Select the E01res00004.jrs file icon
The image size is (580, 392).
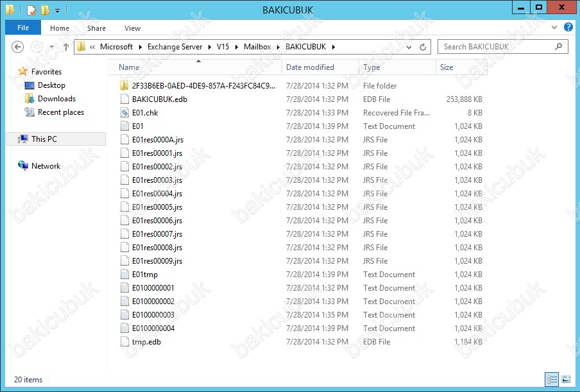coord(124,194)
